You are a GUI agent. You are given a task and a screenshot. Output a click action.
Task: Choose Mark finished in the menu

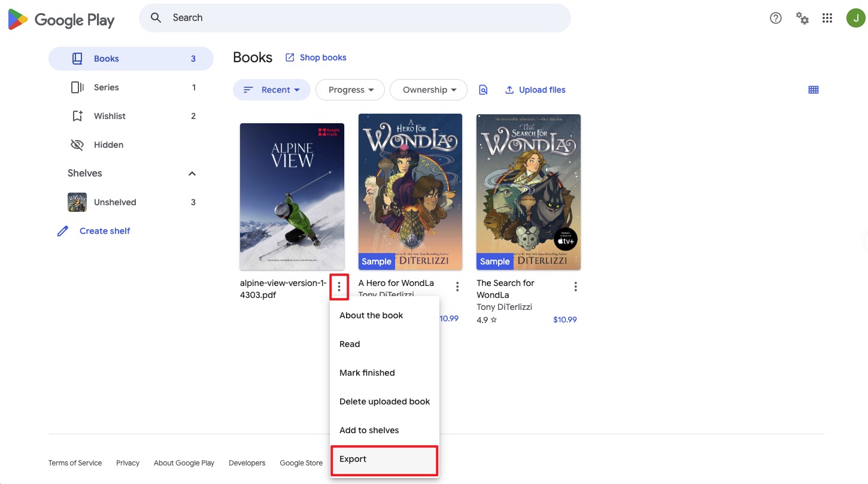[x=384, y=373]
